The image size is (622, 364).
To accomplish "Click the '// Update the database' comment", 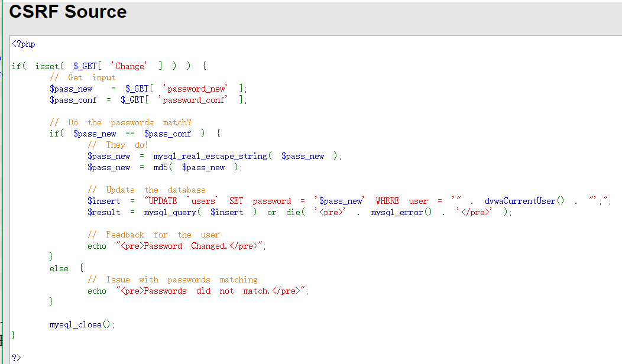I will (x=147, y=190).
